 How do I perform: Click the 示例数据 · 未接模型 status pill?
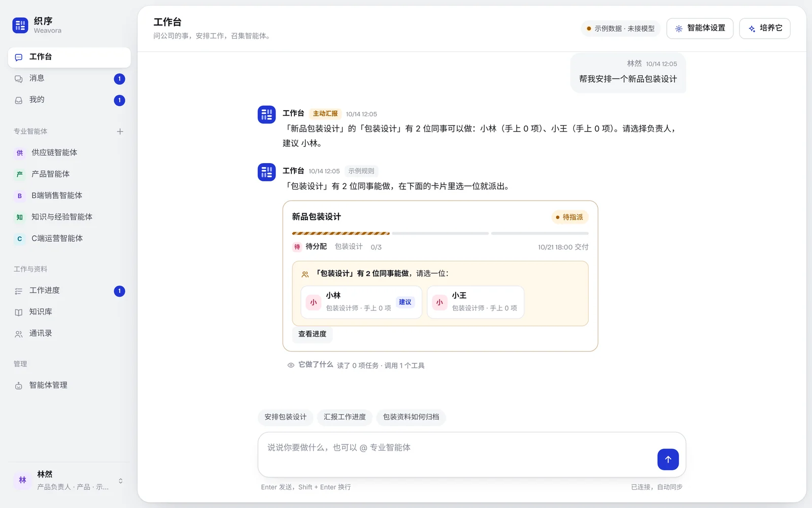620,28
